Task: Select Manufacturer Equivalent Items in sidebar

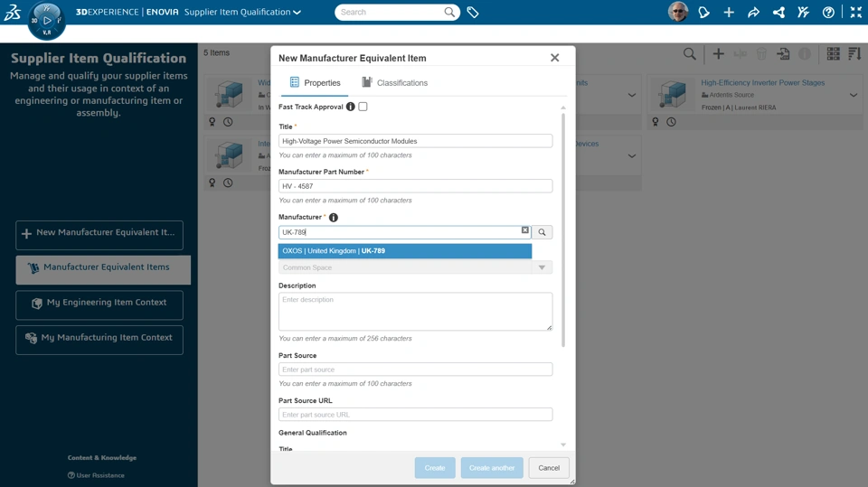Action: [x=103, y=269]
